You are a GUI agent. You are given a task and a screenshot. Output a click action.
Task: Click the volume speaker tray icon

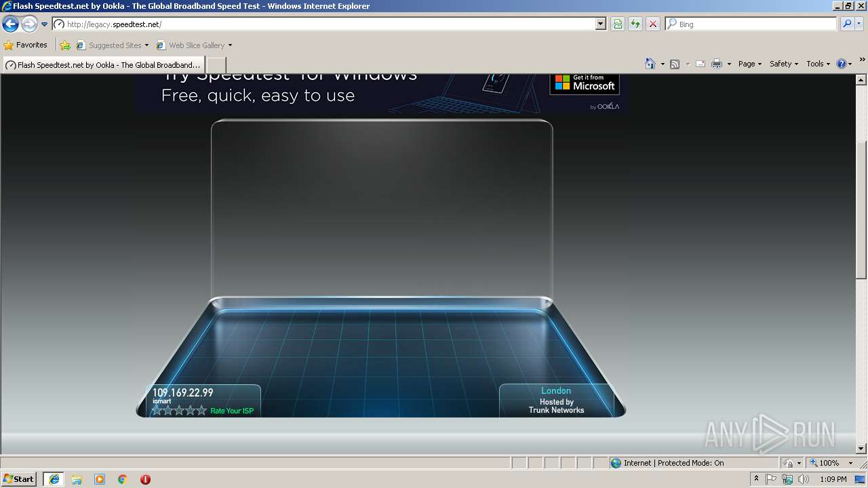pos(804,479)
